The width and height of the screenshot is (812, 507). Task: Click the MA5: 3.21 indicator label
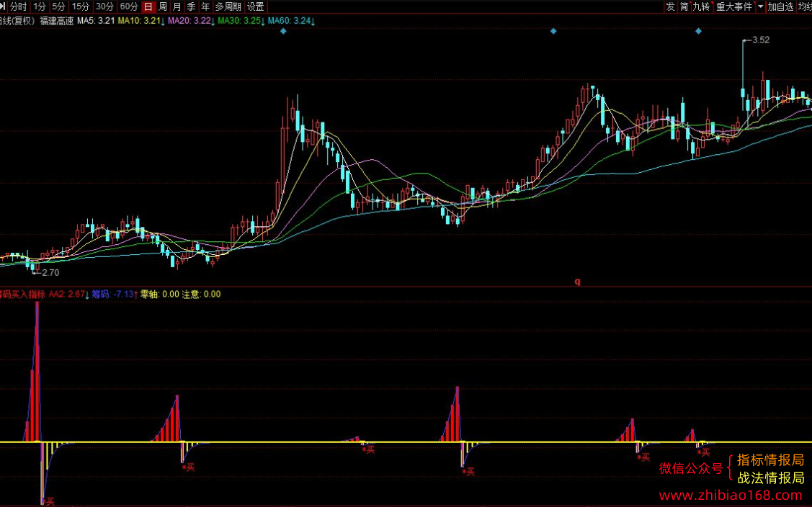pos(96,21)
